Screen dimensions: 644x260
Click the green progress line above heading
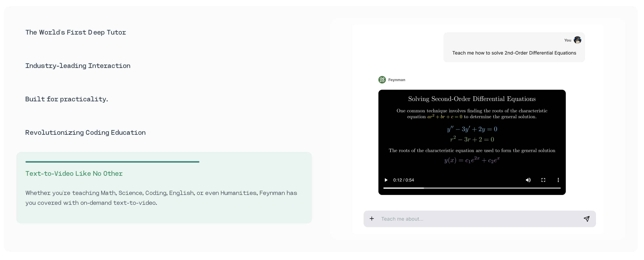112,162
